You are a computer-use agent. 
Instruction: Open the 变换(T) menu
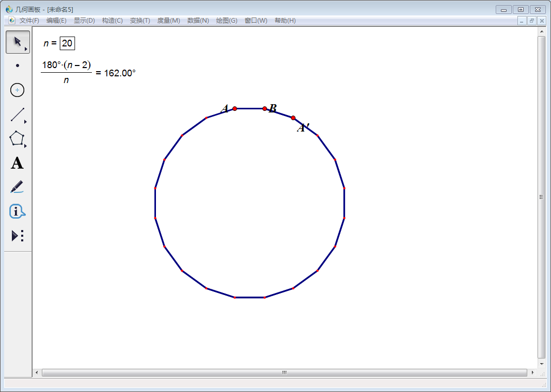coord(140,21)
